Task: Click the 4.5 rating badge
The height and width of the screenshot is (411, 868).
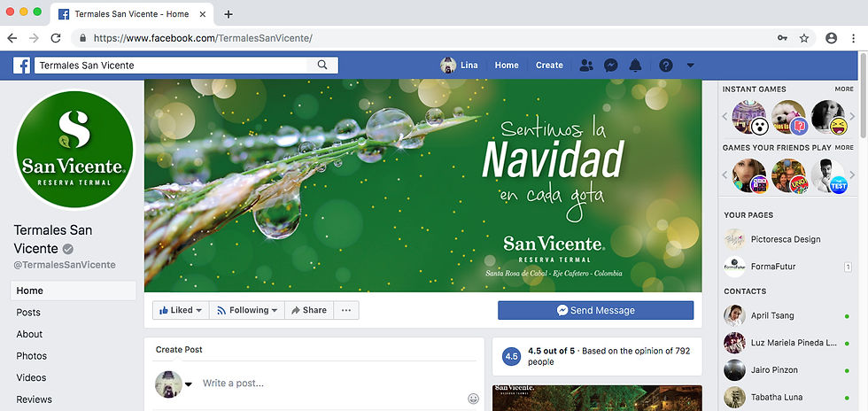Action: (x=511, y=357)
